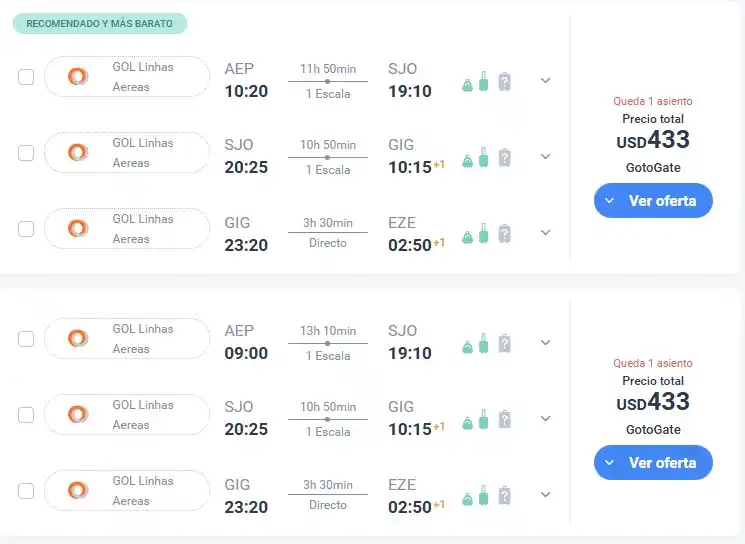Select the checkbox for the last GIG 23:20 flight

pos(26,491)
